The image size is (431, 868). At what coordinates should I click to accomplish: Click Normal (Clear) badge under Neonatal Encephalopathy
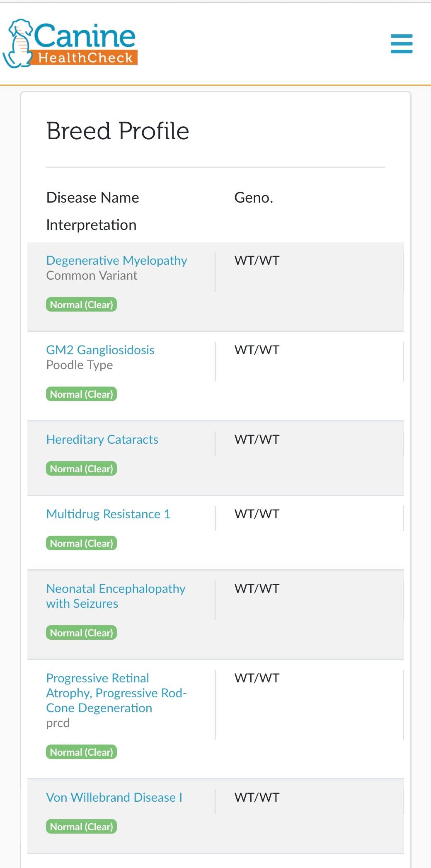[x=81, y=633]
